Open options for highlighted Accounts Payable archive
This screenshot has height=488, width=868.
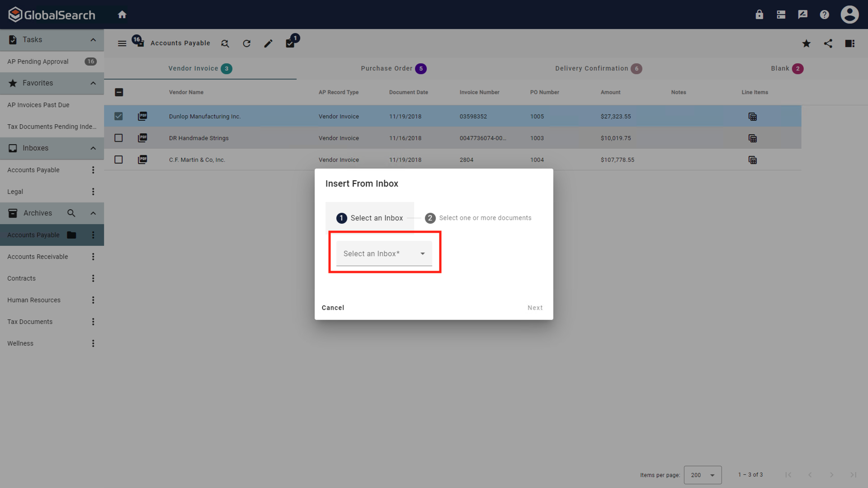93,235
